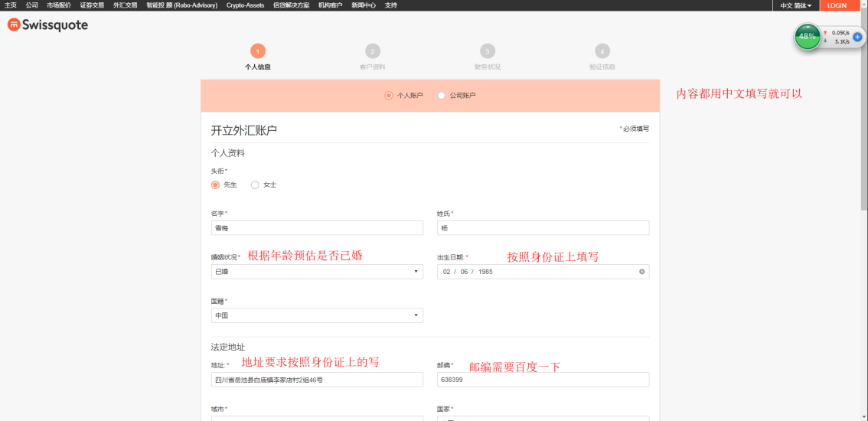Viewport: 868px width, 421px height.
Task: Click step 2 customer profile circle
Action: click(x=373, y=51)
